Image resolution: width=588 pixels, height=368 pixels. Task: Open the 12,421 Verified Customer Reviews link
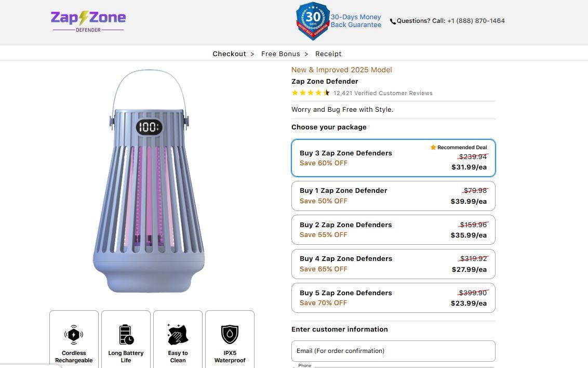[x=383, y=94]
